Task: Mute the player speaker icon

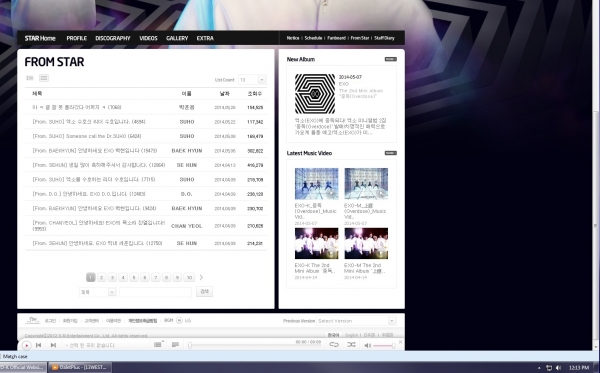Action: point(367,345)
